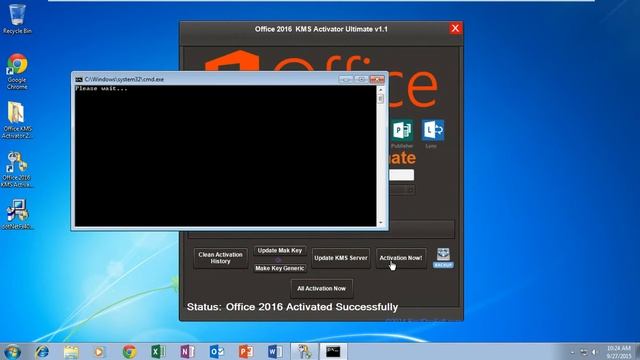Click the Activation Now! button
This screenshot has height=360, width=640.
(401, 258)
